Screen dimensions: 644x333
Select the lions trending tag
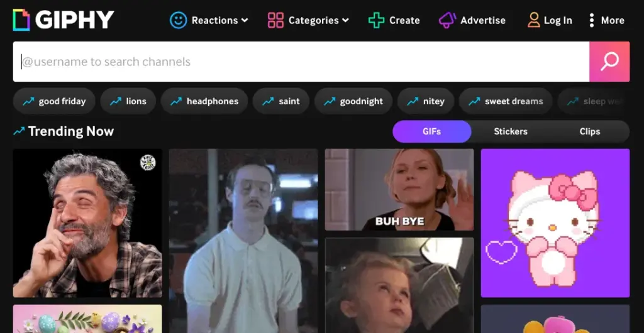[x=128, y=101]
